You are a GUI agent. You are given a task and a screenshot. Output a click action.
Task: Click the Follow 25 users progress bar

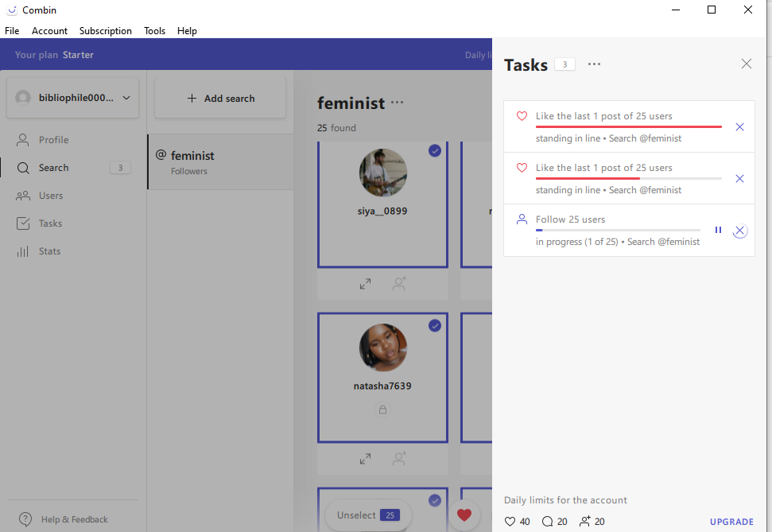pos(618,230)
